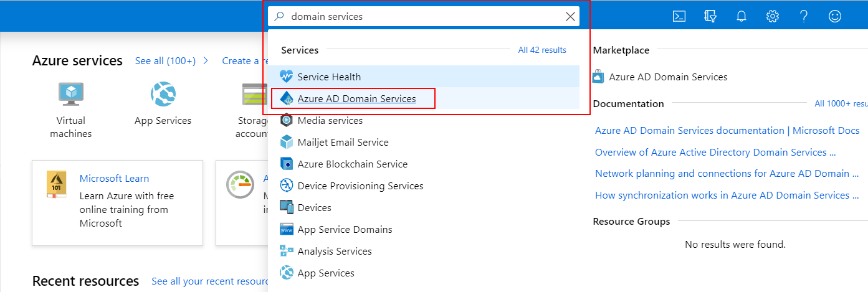Open Storage accounts service icon
This screenshot has width=868, height=292.
point(255,94)
